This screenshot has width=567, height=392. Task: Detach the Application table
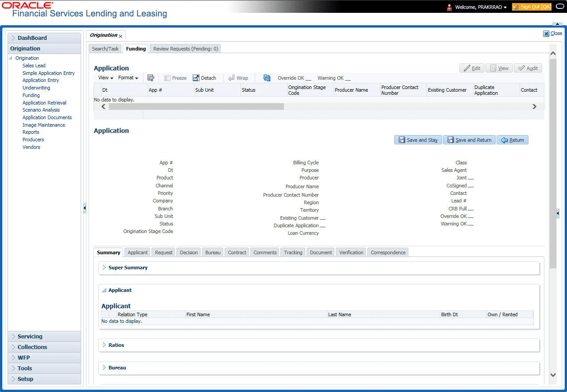click(x=204, y=78)
